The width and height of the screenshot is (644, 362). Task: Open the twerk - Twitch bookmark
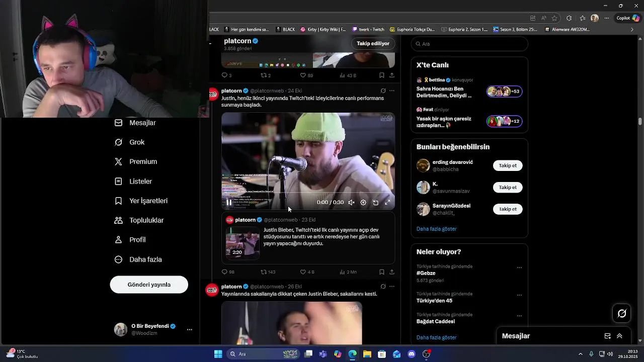point(368,30)
